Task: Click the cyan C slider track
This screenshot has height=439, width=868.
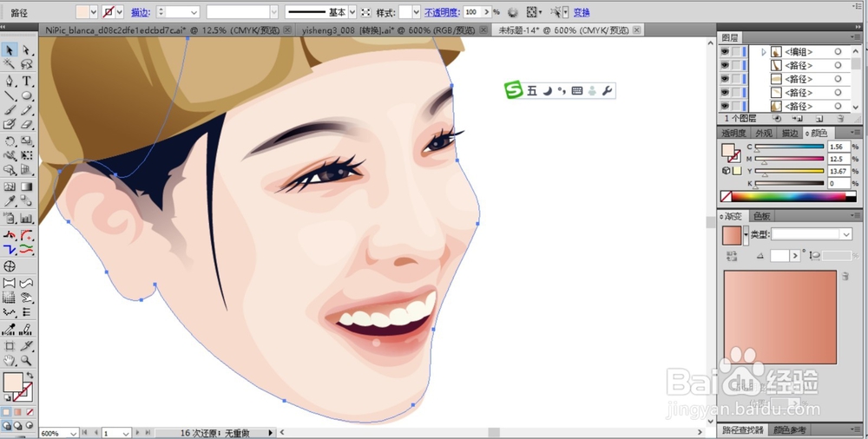Action: point(789,147)
